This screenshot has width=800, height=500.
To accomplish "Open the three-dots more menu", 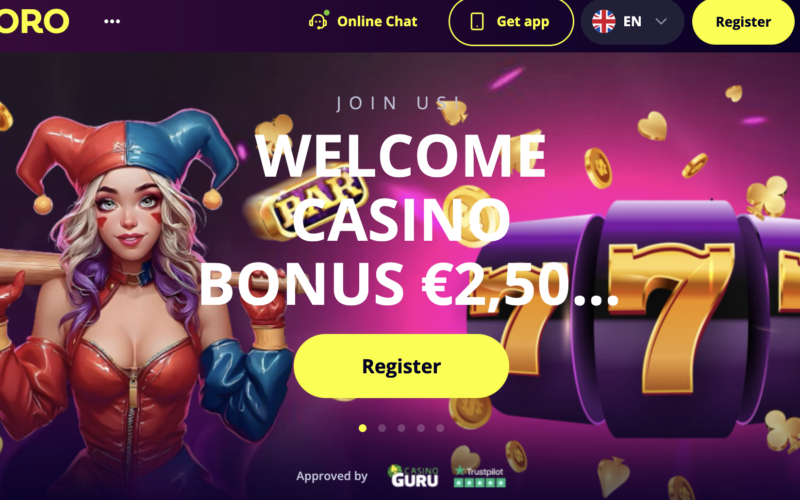I will click(112, 21).
